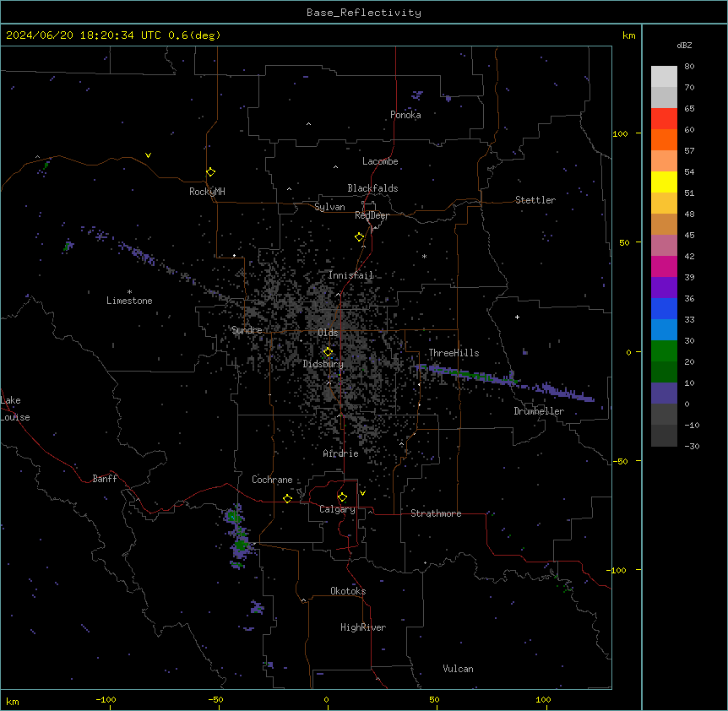The height and width of the screenshot is (711, 728).
Task: Click the small purple echo patch southwest of Okotoks
Action: coord(257,607)
